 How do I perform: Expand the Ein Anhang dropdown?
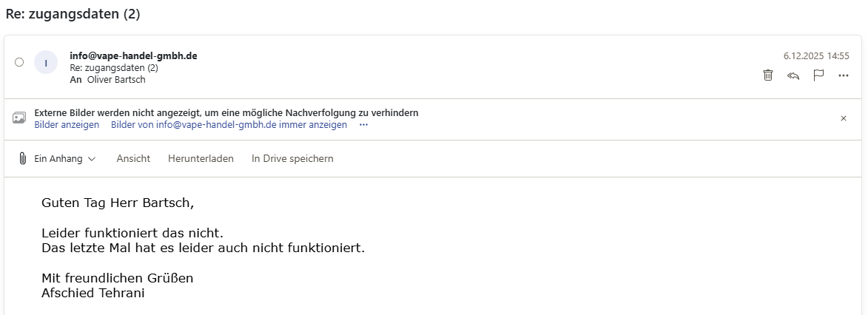click(x=92, y=159)
